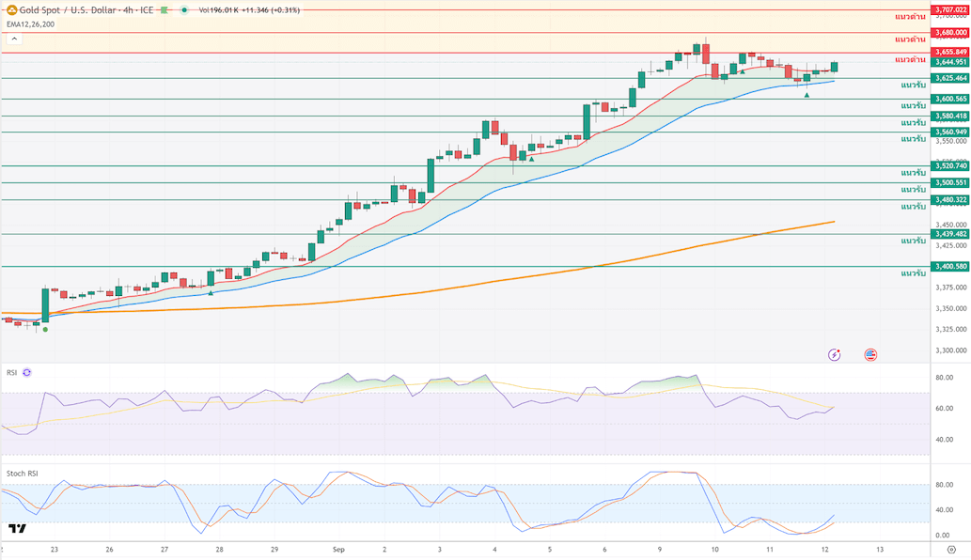Click the 9 date label on time axis
971x560 pixels.
click(660, 550)
